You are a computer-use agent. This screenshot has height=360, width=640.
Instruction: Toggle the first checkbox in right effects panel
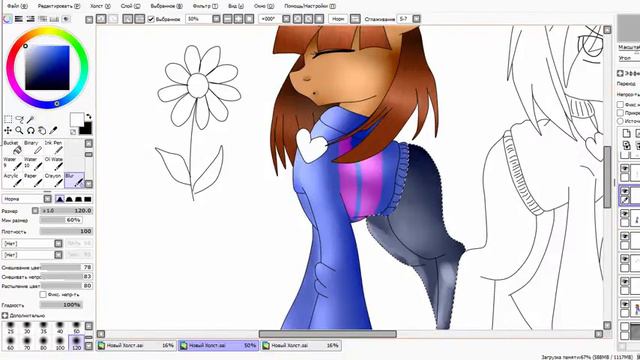(x=620, y=104)
